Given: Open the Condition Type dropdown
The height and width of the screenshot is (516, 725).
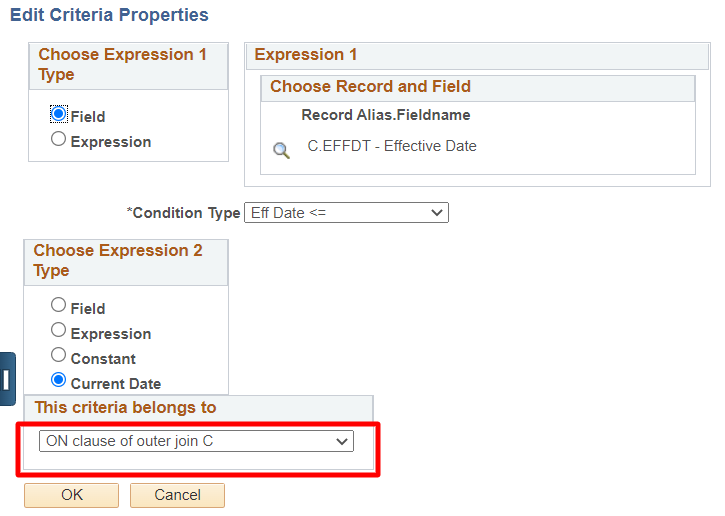Looking at the screenshot, I should (346, 213).
